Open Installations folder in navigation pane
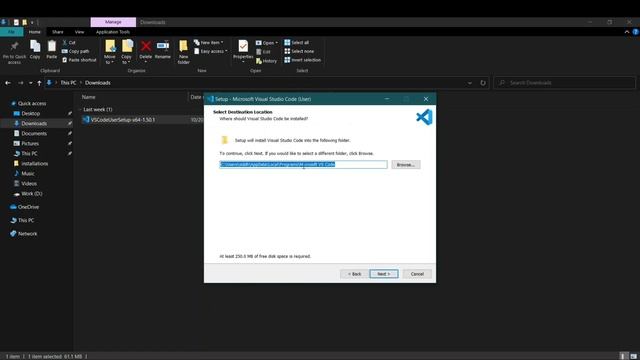640x360 pixels. tap(34, 164)
